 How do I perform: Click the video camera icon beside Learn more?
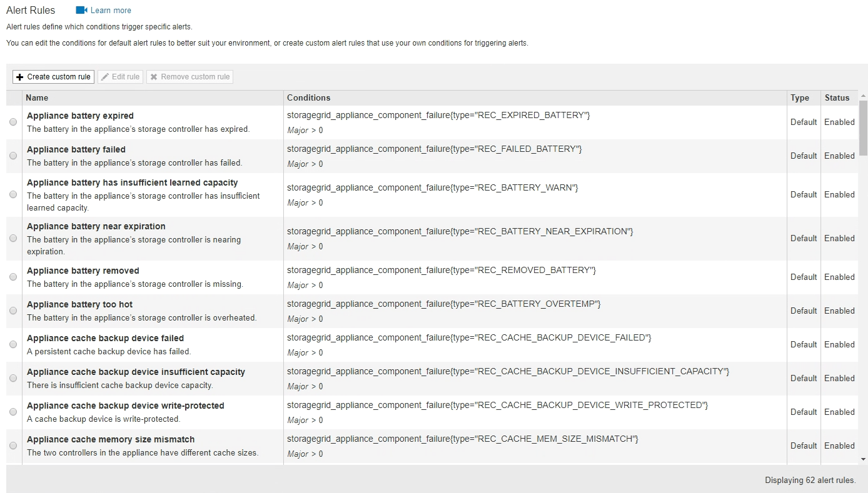point(81,10)
